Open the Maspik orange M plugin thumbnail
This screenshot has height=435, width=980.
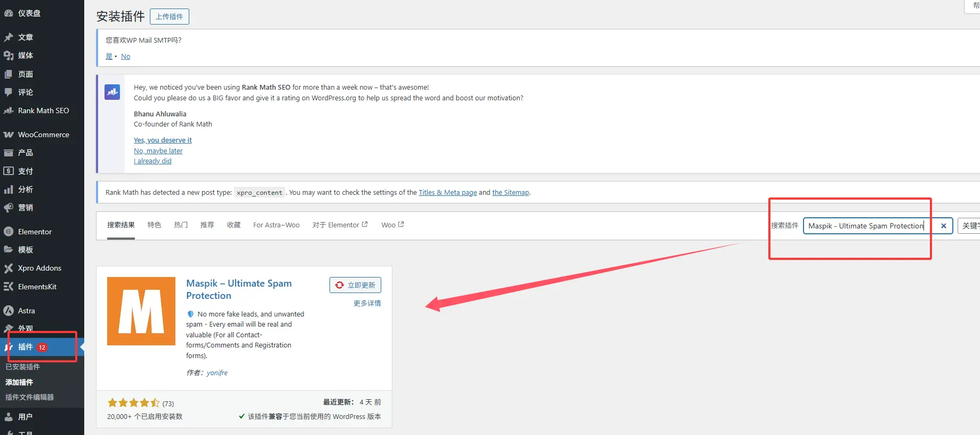[x=141, y=311]
